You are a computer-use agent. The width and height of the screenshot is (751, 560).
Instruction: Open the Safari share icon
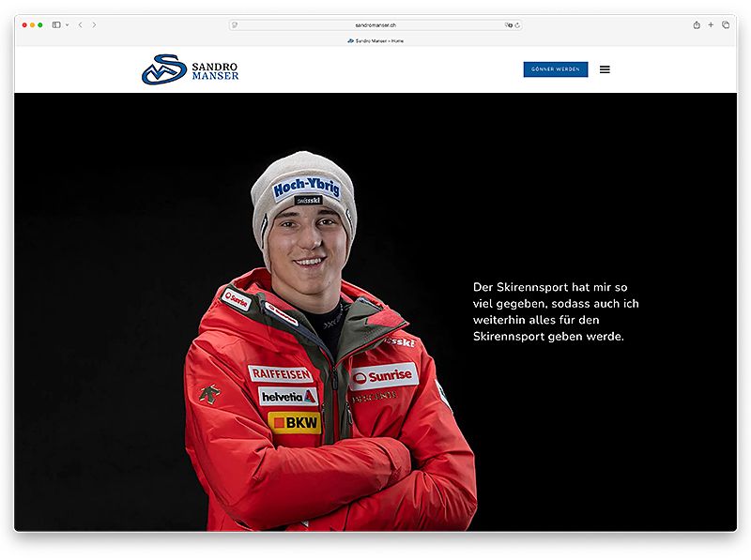pos(697,25)
